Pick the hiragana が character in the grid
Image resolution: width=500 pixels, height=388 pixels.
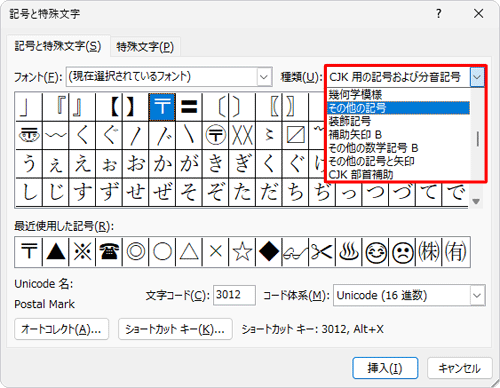(x=189, y=163)
